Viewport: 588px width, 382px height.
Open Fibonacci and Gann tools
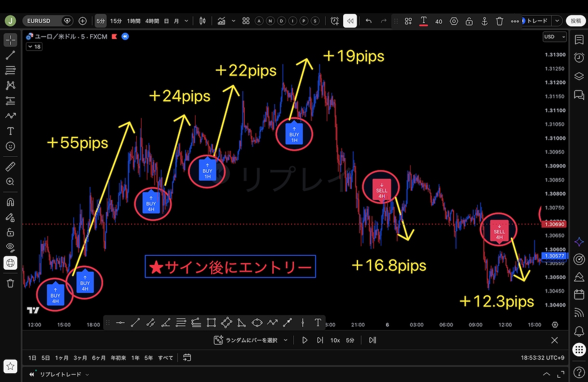tap(11, 70)
